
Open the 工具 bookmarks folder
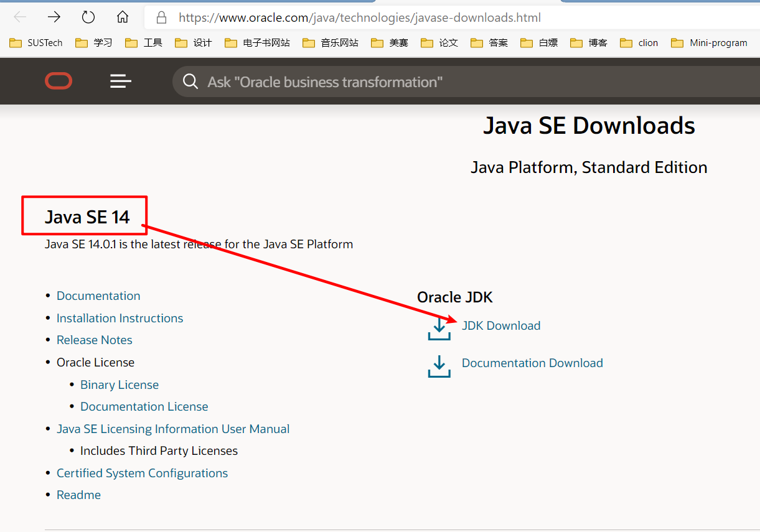point(144,43)
